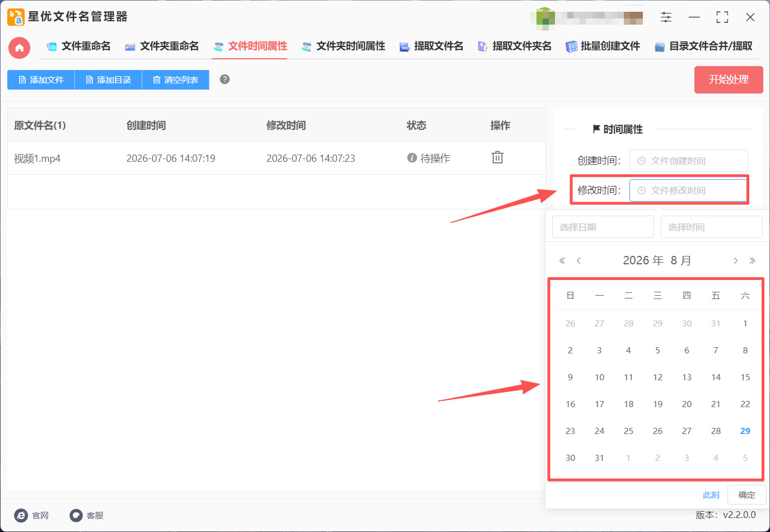Choose August 1 in the calendar
The width and height of the screenshot is (770, 532).
pyautogui.click(x=745, y=323)
